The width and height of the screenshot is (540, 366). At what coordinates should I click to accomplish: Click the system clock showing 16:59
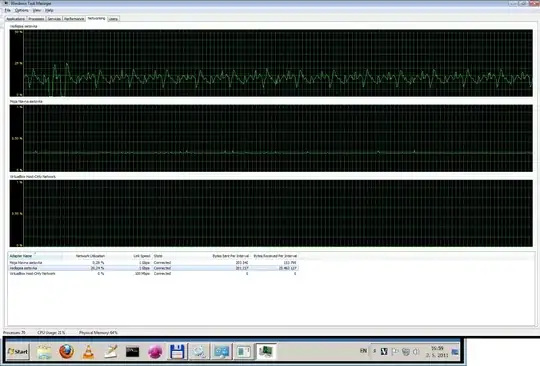click(x=437, y=352)
